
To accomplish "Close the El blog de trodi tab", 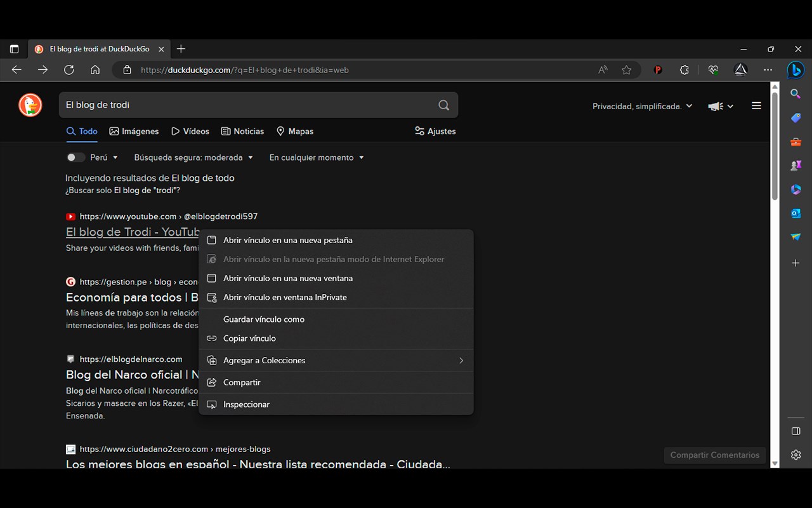I will 161,49.
